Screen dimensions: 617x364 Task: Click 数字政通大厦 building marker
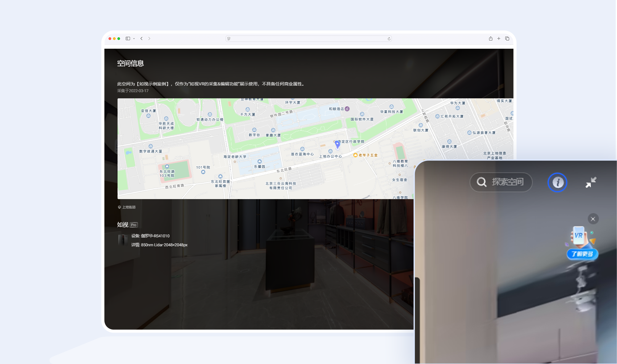[151, 146]
